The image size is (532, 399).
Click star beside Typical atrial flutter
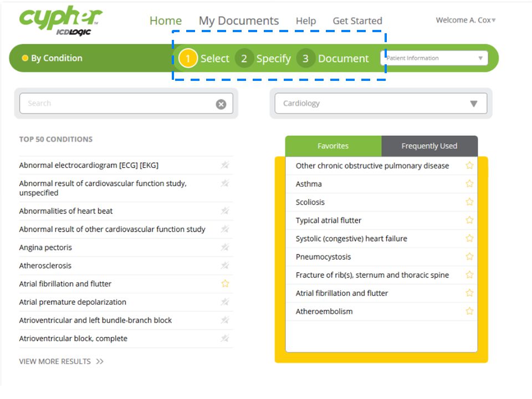[x=469, y=220]
